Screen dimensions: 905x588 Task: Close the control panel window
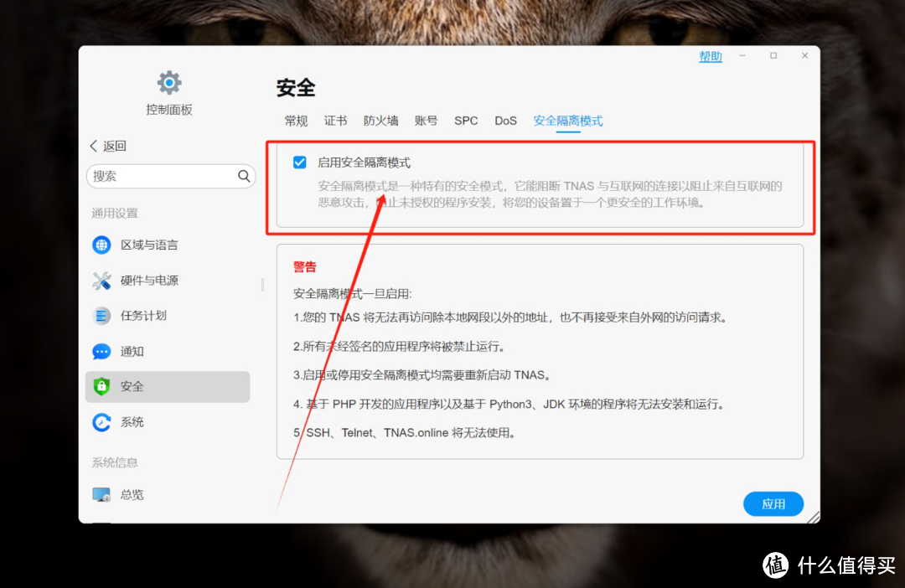(804, 55)
